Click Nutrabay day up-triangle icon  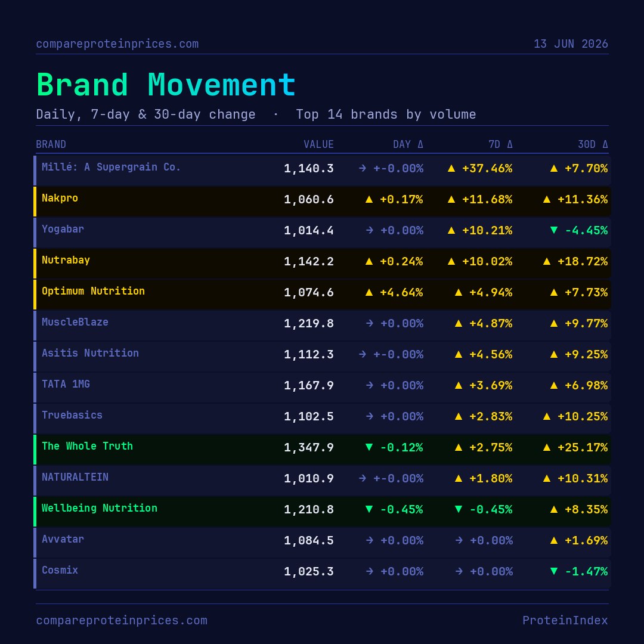pyautogui.click(x=369, y=261)
